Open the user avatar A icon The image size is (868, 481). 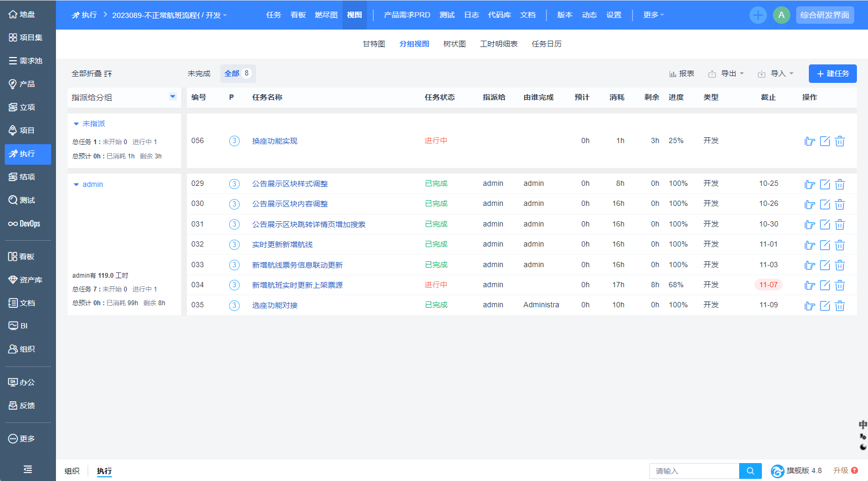click(x=781, y=15)
